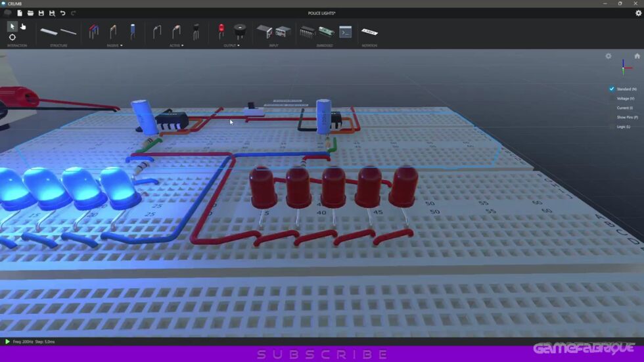
Task: Pick the blue capacitor component
Action: point(133,31)
